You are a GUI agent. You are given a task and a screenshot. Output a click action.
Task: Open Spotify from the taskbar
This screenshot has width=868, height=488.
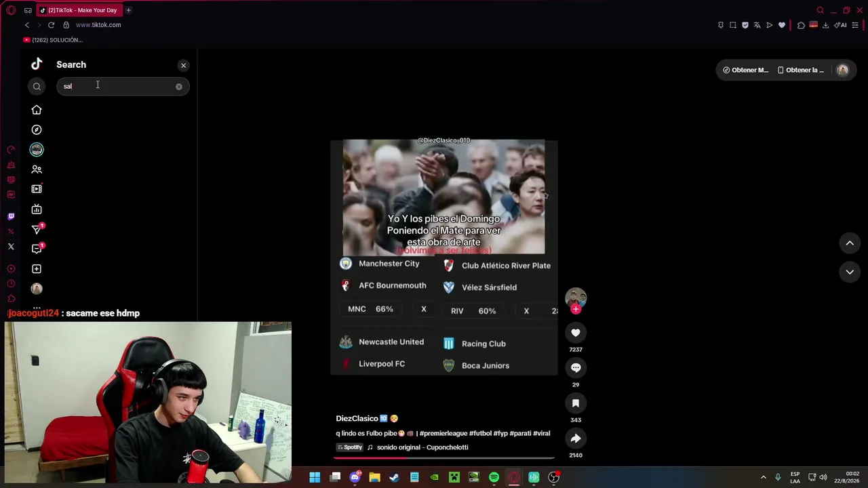494,477
